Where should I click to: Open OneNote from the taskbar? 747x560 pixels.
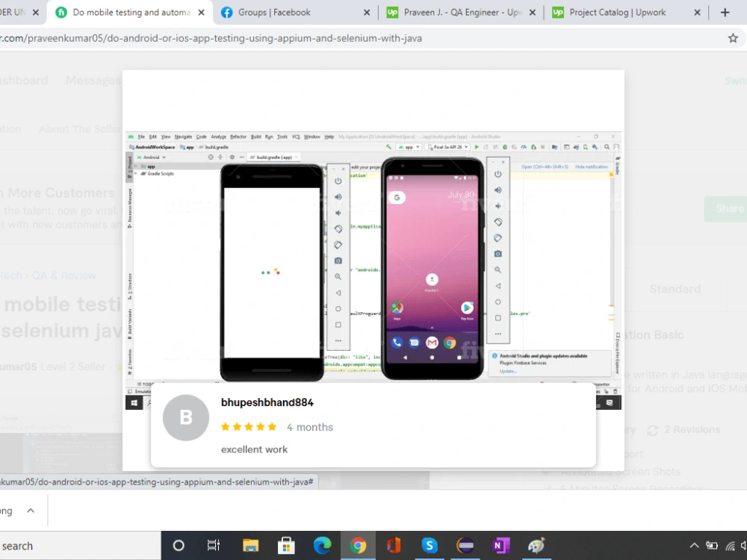500,545
